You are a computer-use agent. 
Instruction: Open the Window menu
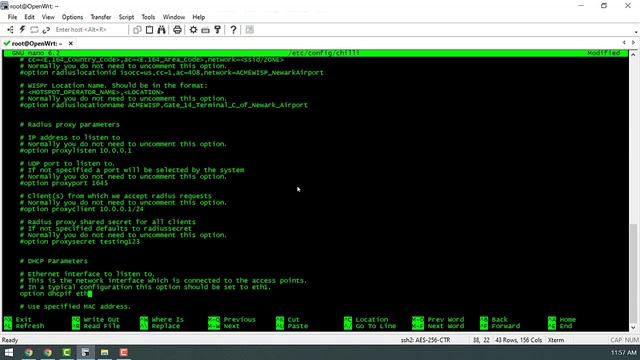point(174,17)
